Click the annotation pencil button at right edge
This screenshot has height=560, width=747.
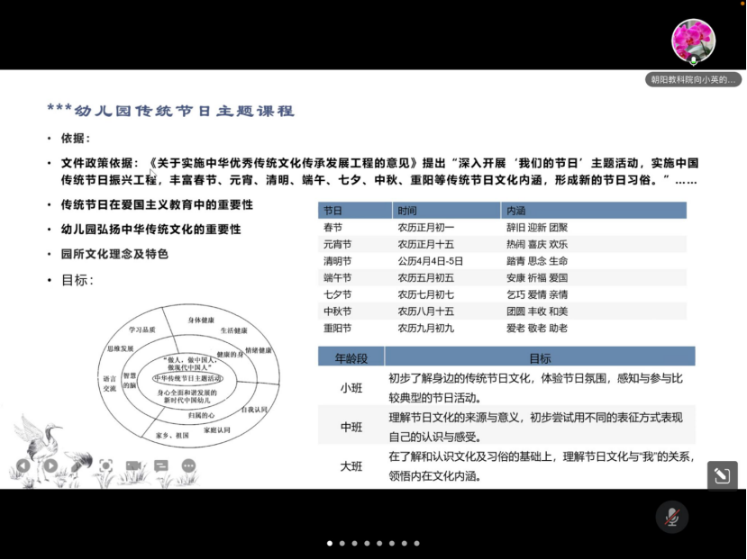(722, 475)
